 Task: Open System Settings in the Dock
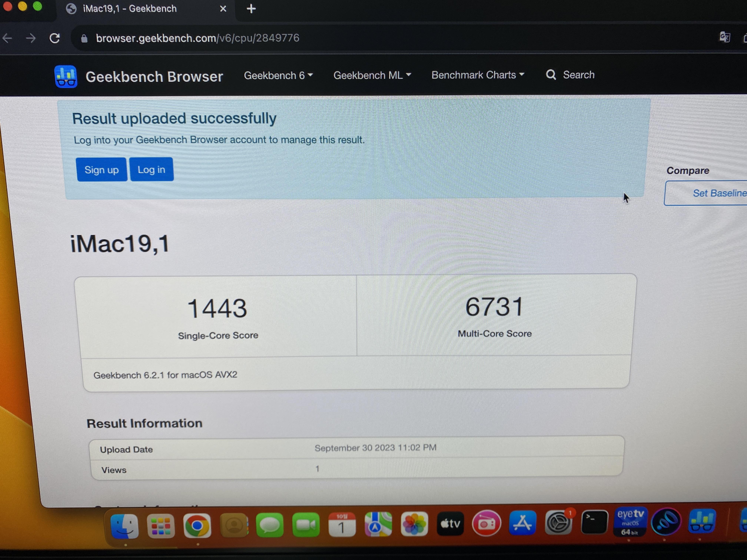(559, 523)
